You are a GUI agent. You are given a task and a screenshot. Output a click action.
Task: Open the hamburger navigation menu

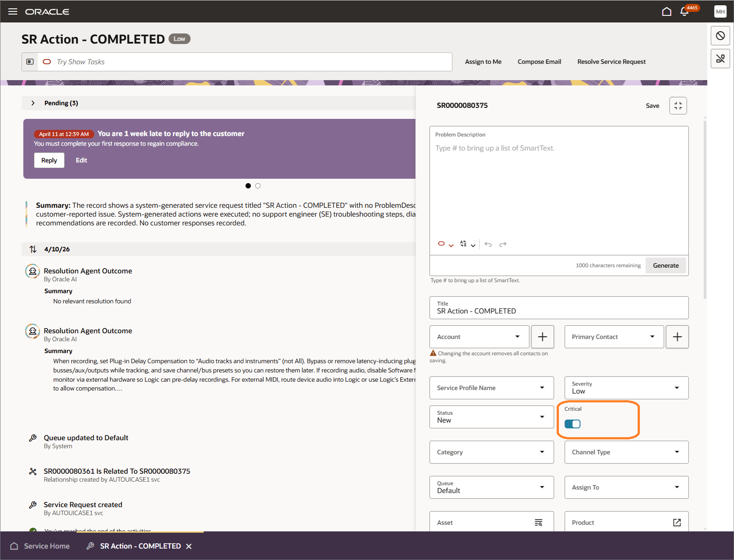click(13, 11)
